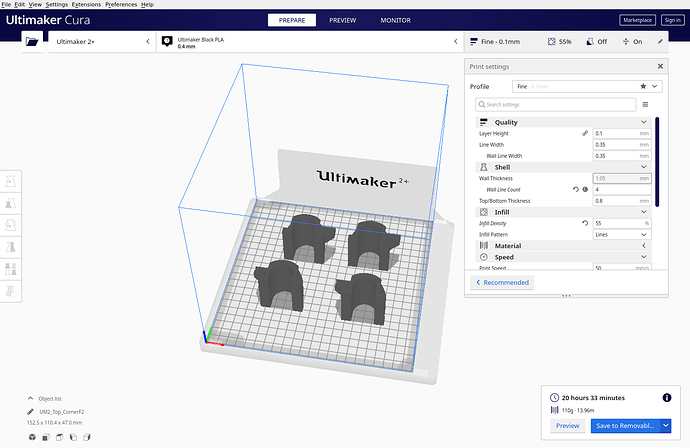Click the Sign in button
The height and width of the screenshot is (448, 690).
pyautogui.click(x=672, y=20)
